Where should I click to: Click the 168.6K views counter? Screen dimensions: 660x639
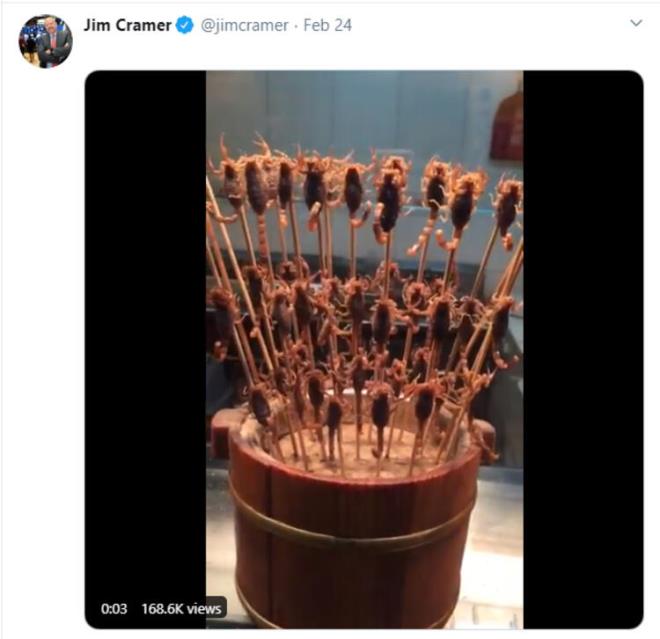pyautogui.click(x=183, y=607)
